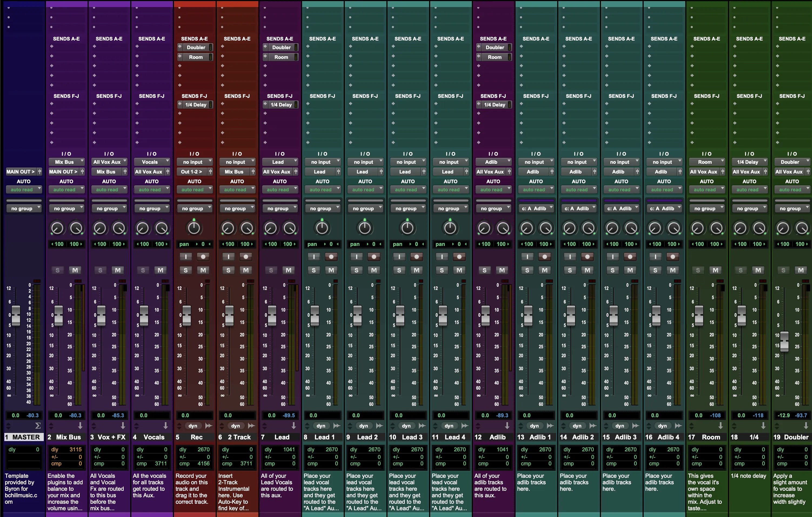Click the output plus icon on Master

pyautogui.click(x=39, y=172)
